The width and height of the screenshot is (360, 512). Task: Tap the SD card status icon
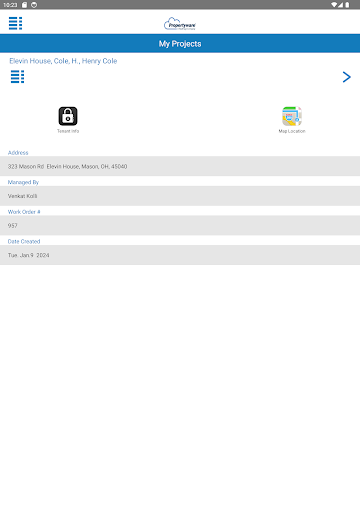click(x=25, y=5)
